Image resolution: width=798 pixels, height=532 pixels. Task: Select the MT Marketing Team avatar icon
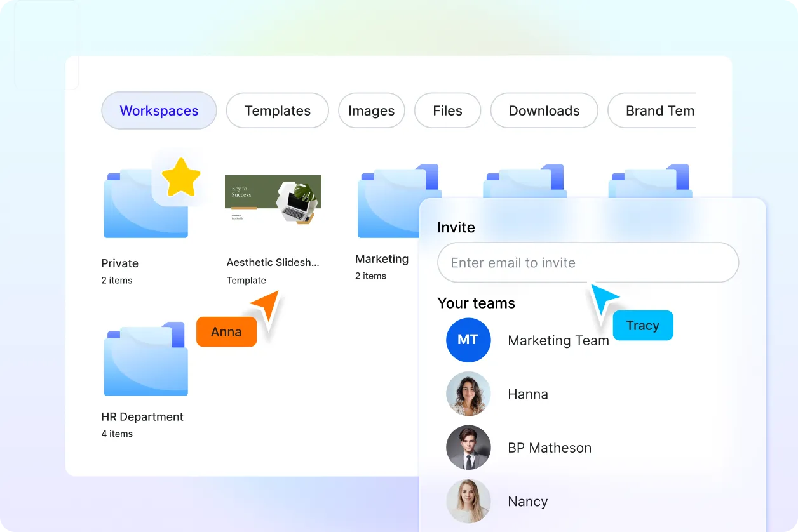tap(468, 340)
